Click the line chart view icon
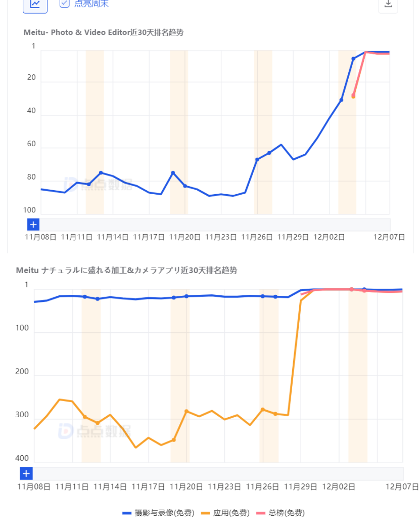This screenshot has height=531, width=420. pos(35,4)
